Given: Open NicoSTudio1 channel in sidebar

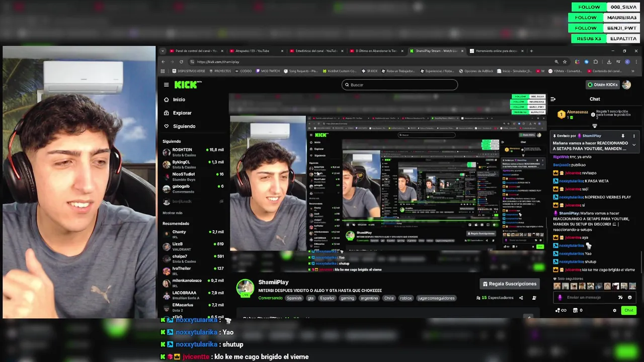Looking at the screenshot, I should 193,176.
